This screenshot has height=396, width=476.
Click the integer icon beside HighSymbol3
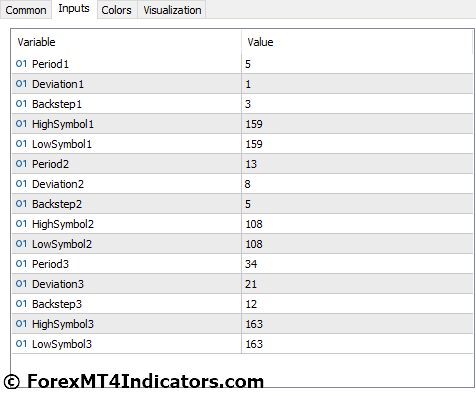[21, 324]
